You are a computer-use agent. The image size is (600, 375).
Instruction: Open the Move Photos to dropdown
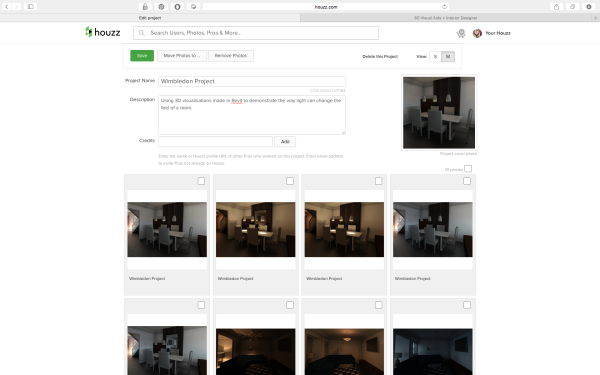click(182, 56)
